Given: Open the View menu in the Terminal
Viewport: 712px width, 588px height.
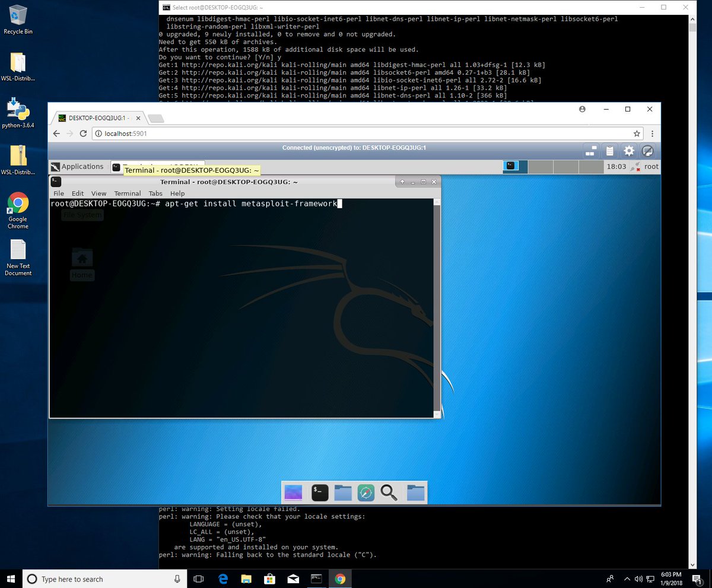Looking at the screenshot, I should point(98,193).
